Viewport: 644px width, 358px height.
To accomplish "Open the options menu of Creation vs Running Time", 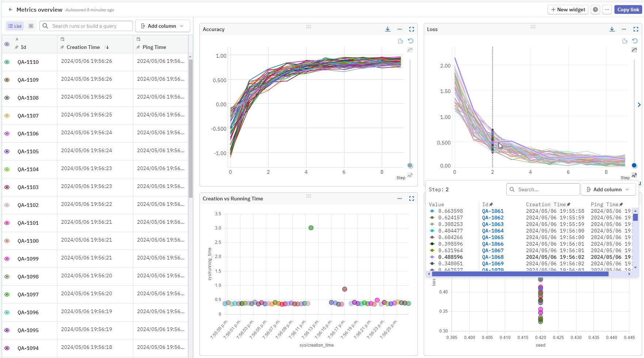I will [x=399, y=199].
